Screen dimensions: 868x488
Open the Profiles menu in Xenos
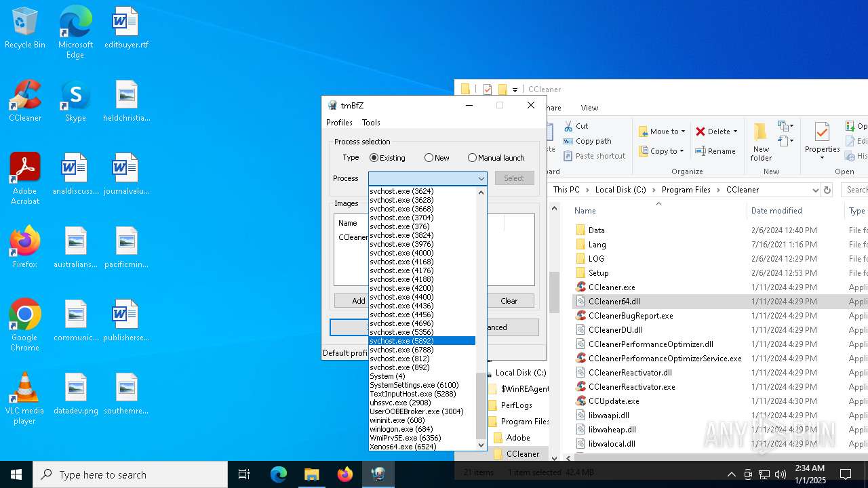[339, 123]
